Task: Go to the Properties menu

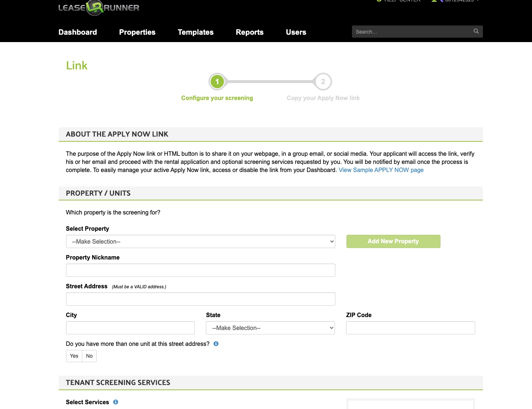Action: (137, 32)
